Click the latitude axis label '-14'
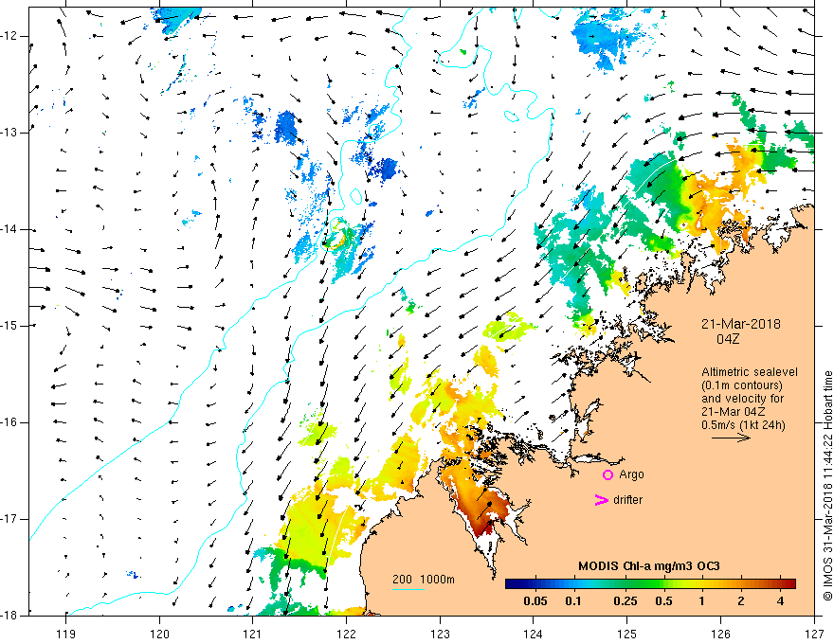834x644 pixels. click(10, 229)
